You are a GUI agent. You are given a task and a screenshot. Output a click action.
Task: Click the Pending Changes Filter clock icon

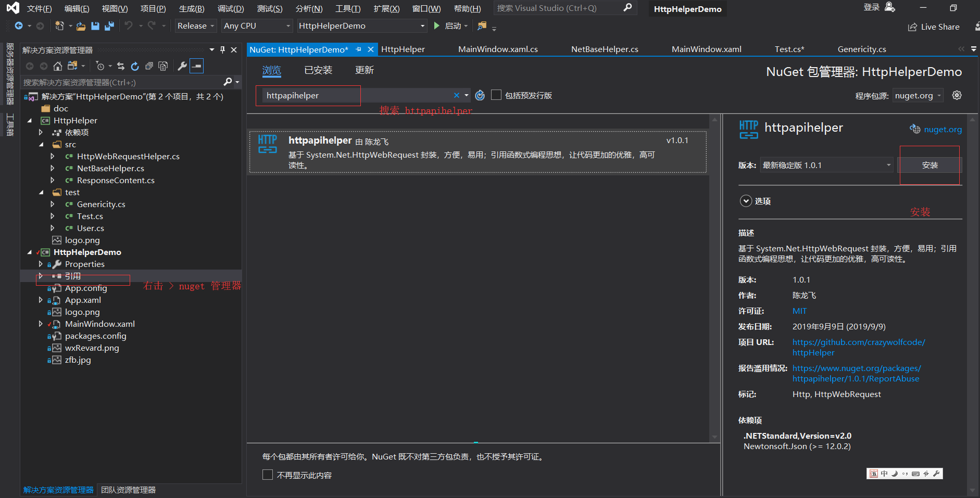[x=100, y=66]
